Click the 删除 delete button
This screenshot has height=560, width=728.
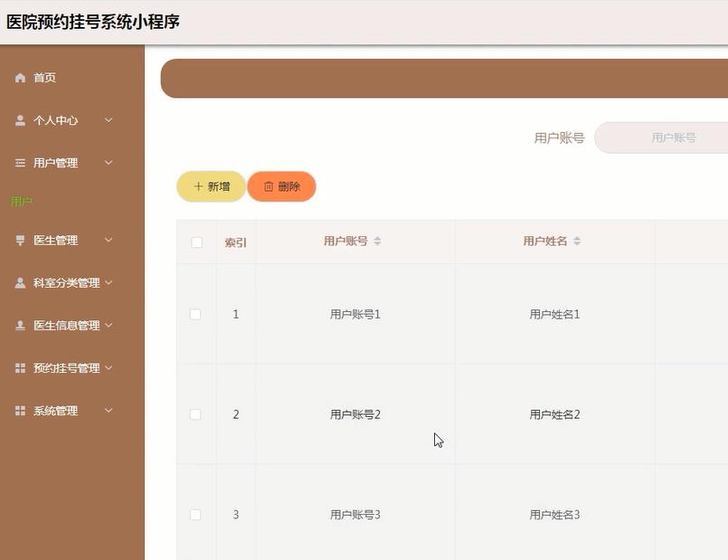pyautogui.click(x=283, y=186)
